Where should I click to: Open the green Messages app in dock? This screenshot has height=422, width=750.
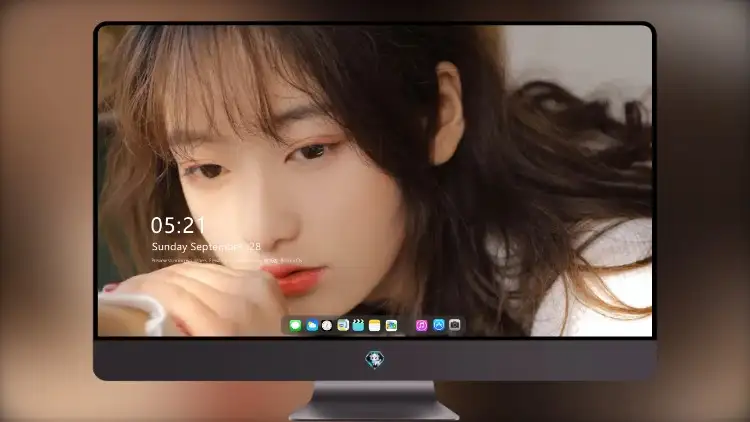(x=295, y=325)
